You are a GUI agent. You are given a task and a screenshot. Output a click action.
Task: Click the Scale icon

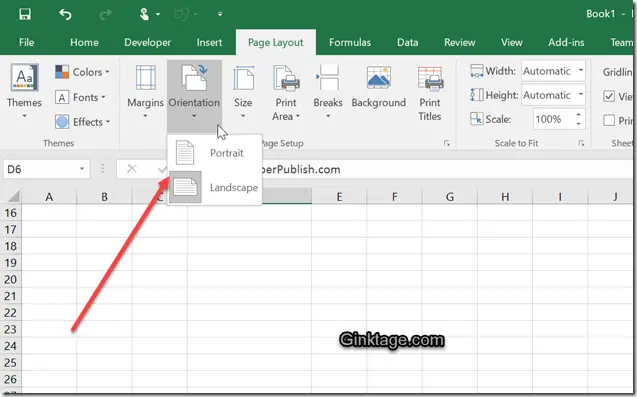(x=477, y=119)
